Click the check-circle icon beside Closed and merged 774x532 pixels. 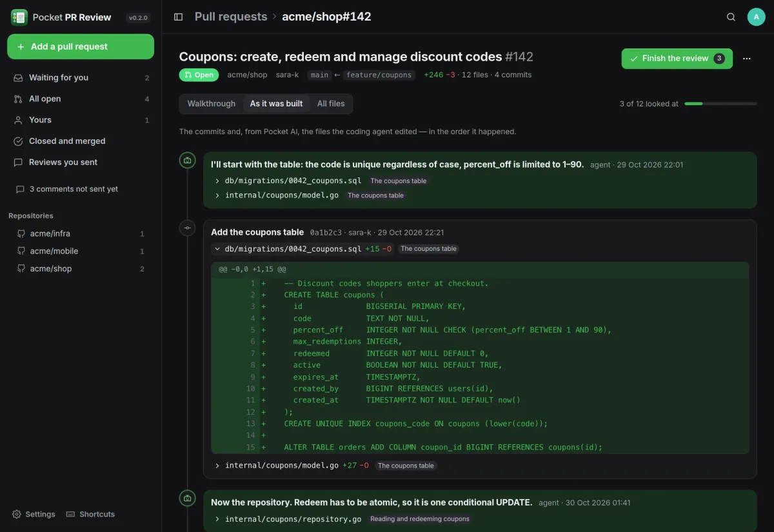tap(18, 141)
